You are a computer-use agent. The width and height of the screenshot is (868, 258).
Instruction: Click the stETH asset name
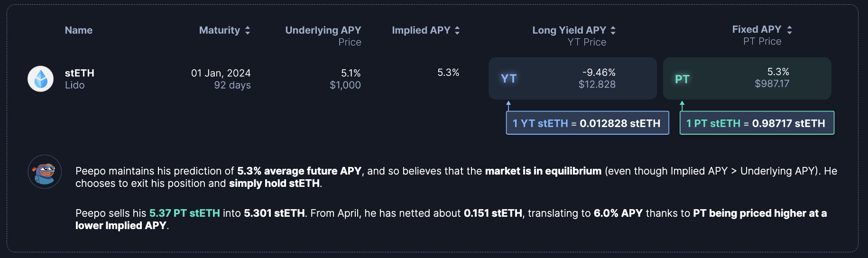pos(80,73)
